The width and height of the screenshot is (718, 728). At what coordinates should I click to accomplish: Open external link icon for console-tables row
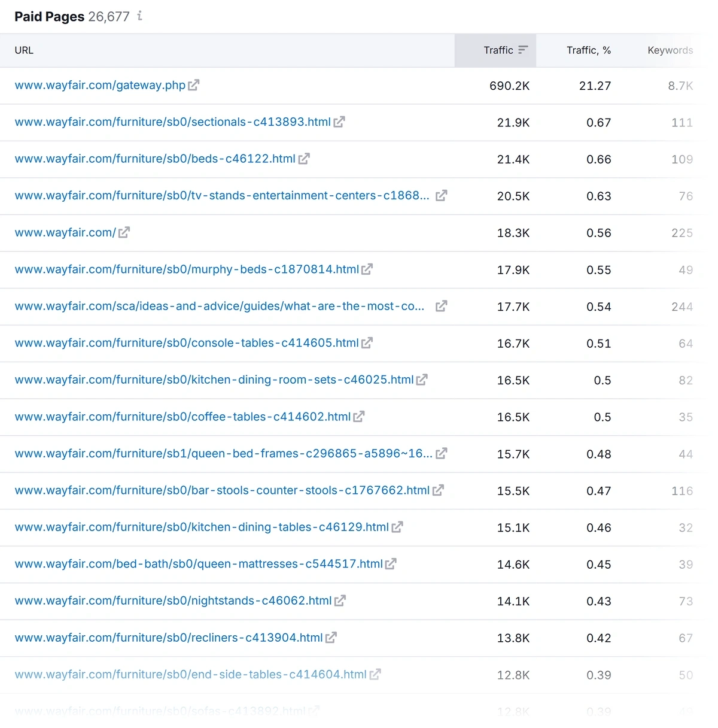pyautogui.click(x=367, y=343)
